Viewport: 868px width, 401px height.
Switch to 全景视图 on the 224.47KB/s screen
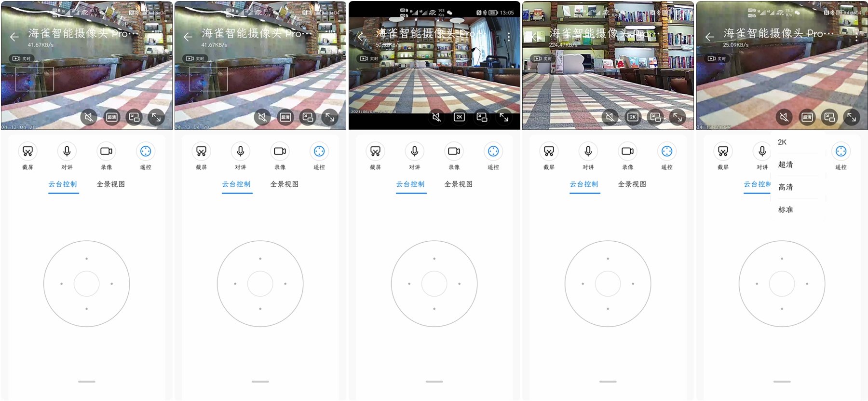tap(632, 184)
